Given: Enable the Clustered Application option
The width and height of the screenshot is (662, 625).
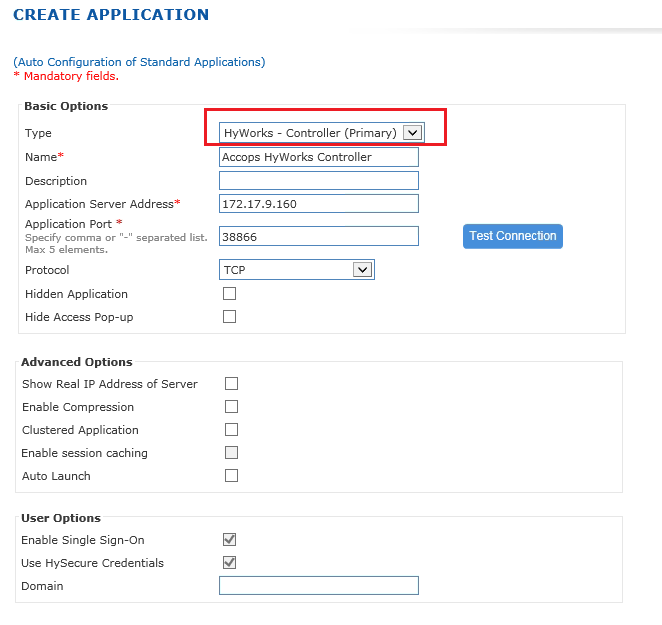Looking at the screenshot, I should [231, 429].
